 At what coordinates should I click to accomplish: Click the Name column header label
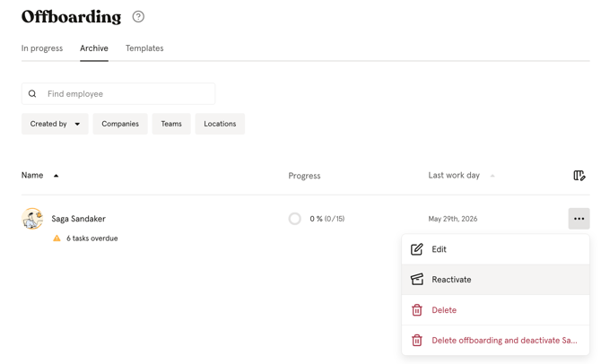point(32,176)
